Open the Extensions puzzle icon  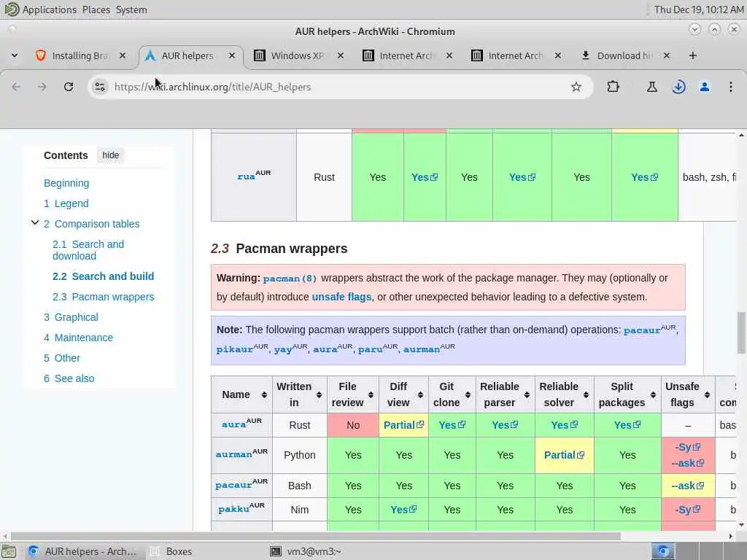point(613,87)
